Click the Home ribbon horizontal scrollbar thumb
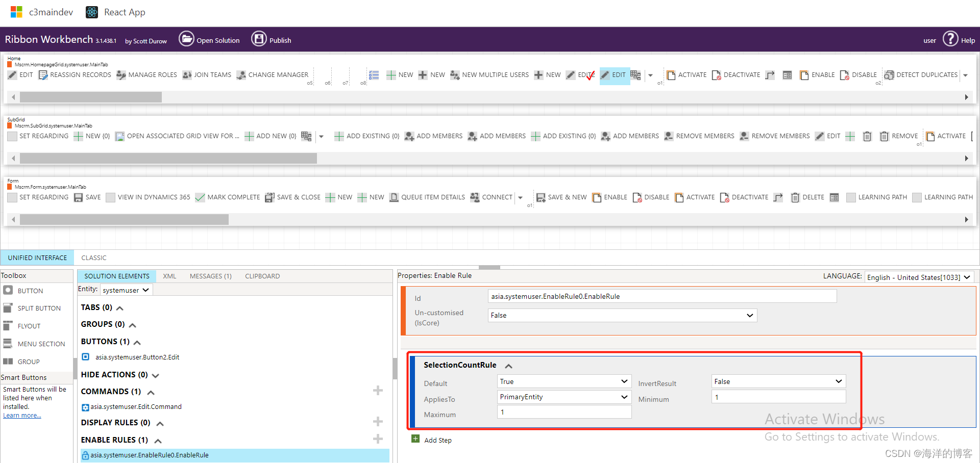Viewport: 980px width, 463px height. (91, 97)
